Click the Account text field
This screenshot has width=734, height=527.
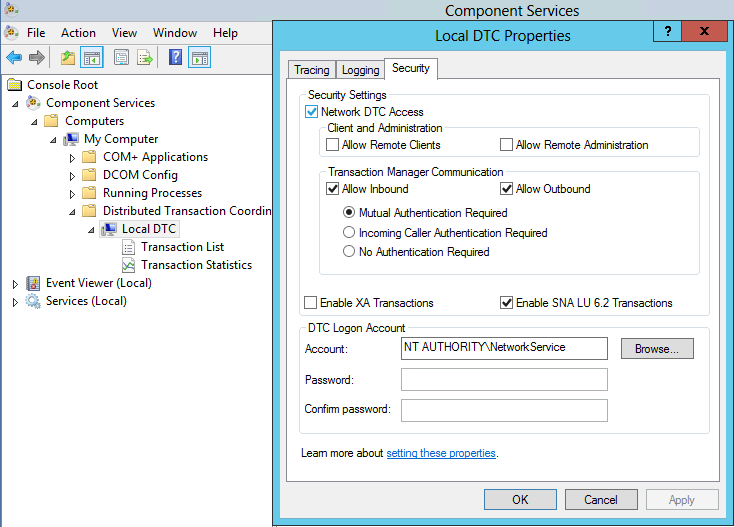click(504, 348)
